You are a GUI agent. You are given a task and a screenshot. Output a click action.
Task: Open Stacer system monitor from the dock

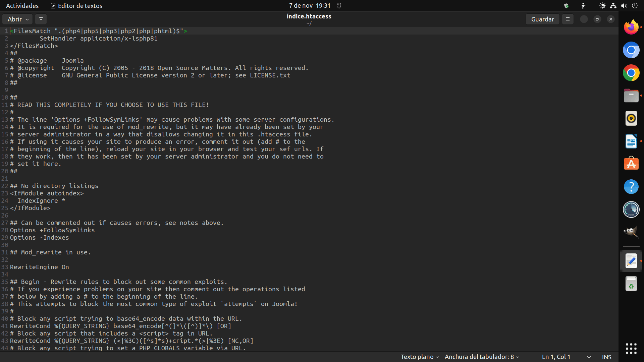631,209
